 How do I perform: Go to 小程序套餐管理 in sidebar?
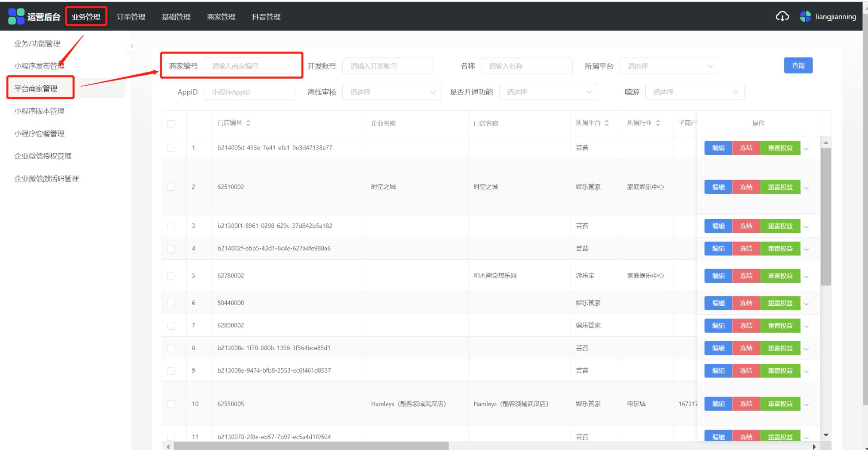[39, 134]
